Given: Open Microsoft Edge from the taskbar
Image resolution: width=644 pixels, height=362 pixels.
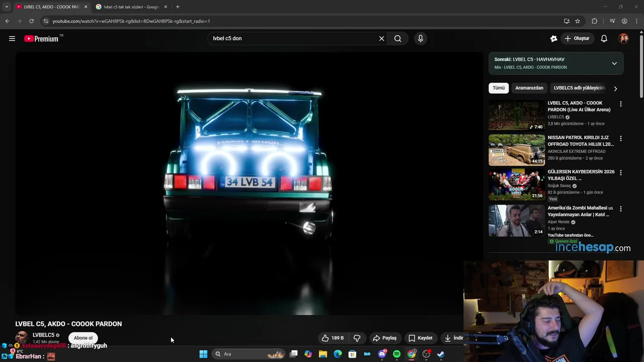Looking at the screenshot, I should point(338,354).
